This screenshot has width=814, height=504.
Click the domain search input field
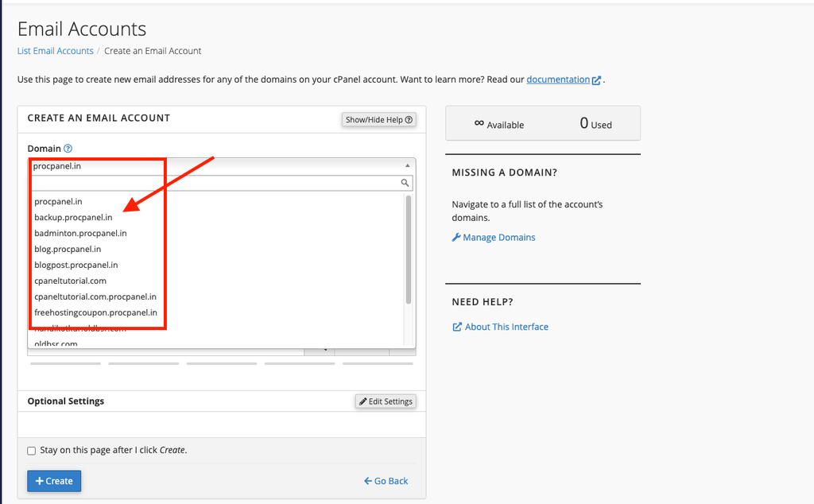pyautogui.click(x=223, y=183)
